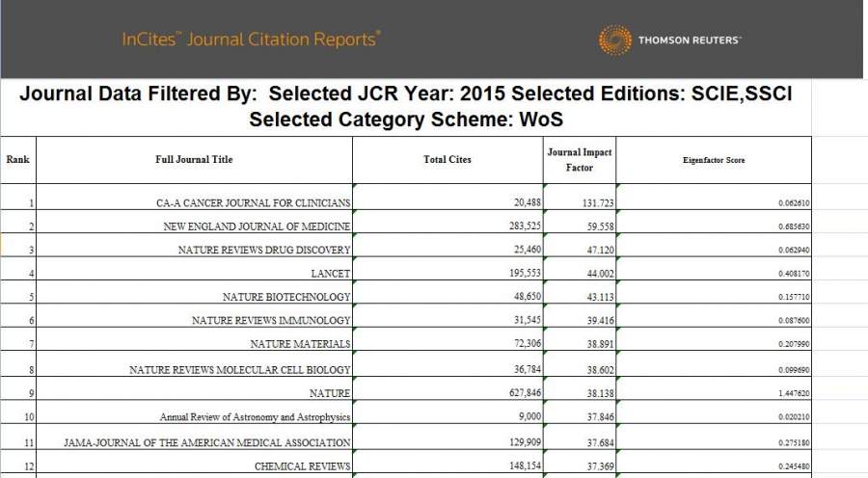
Task: Select the Total Cites column header
Action: (x=448, y=159)
